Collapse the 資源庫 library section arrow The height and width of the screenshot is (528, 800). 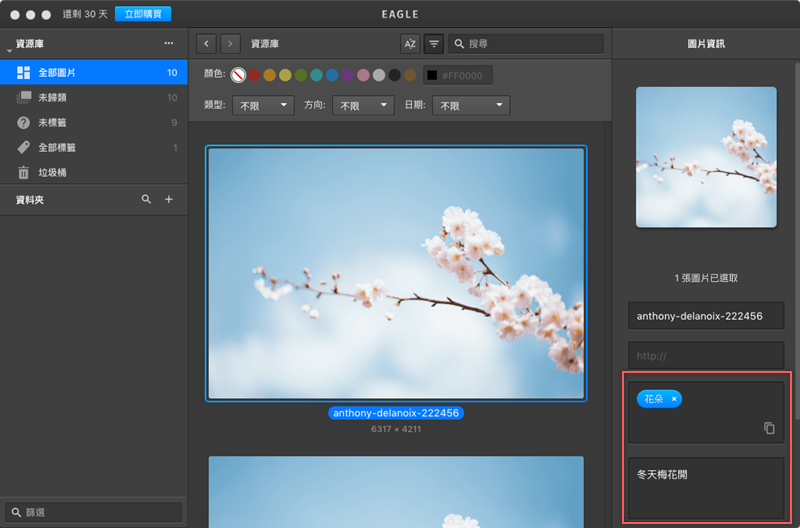8,49
